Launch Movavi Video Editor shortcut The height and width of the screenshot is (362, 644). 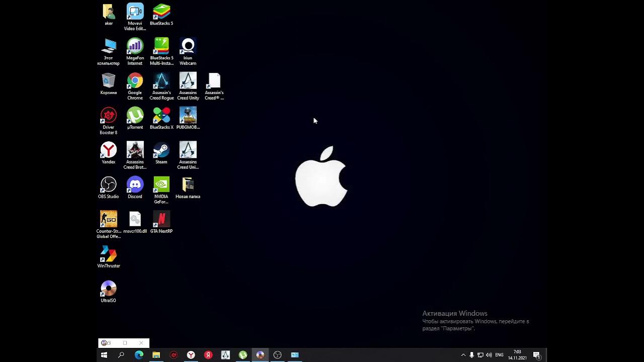tap(135, 17)
